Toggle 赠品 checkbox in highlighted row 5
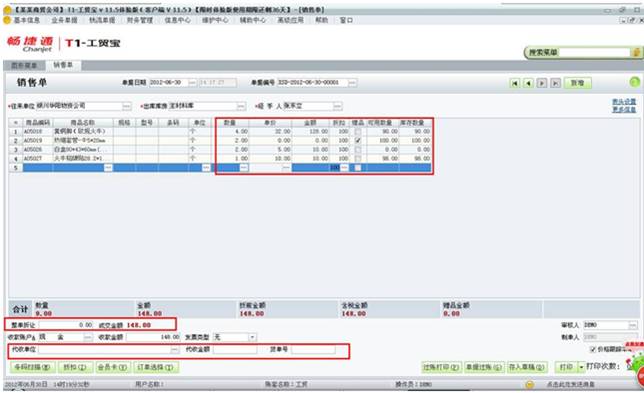The height and width of the screenshot is (393, 644). (358, 168)
